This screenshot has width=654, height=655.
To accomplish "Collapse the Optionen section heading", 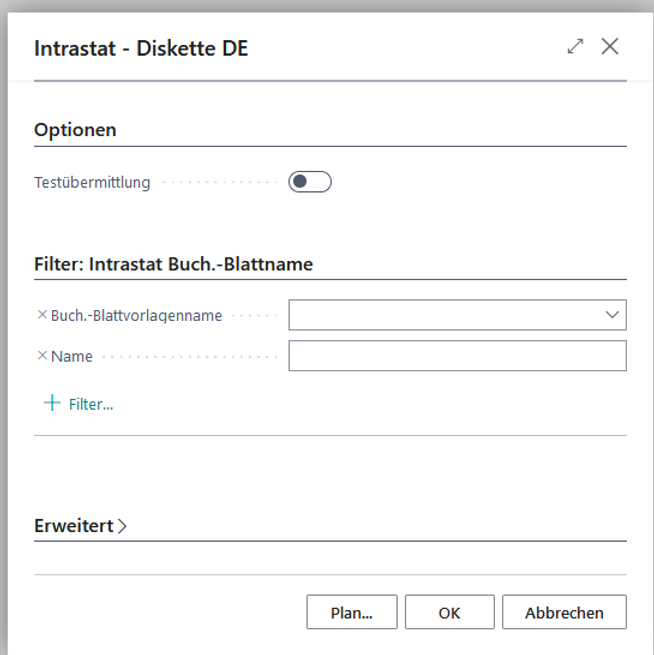I will click(x=75, y=130).
